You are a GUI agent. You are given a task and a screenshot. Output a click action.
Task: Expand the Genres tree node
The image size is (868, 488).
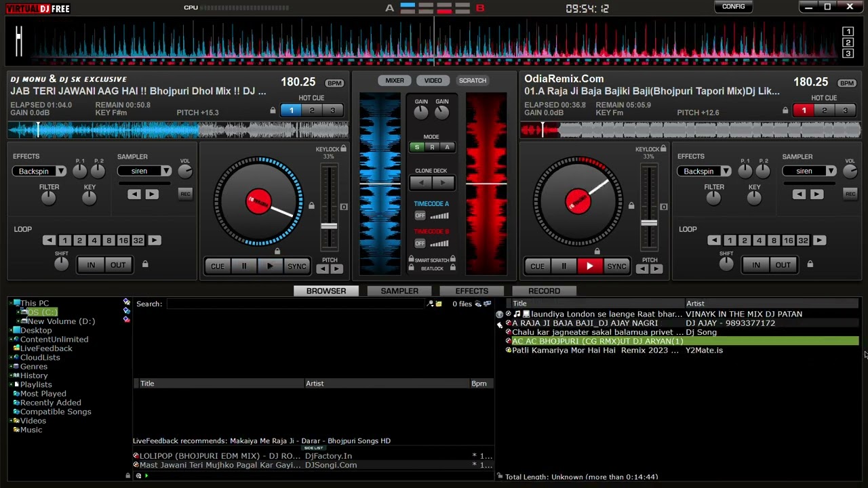(x=12, y=367)
